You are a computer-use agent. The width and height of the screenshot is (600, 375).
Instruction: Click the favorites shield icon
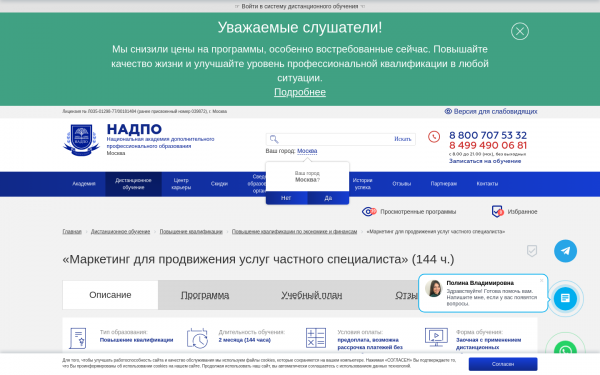pos(497,211)
